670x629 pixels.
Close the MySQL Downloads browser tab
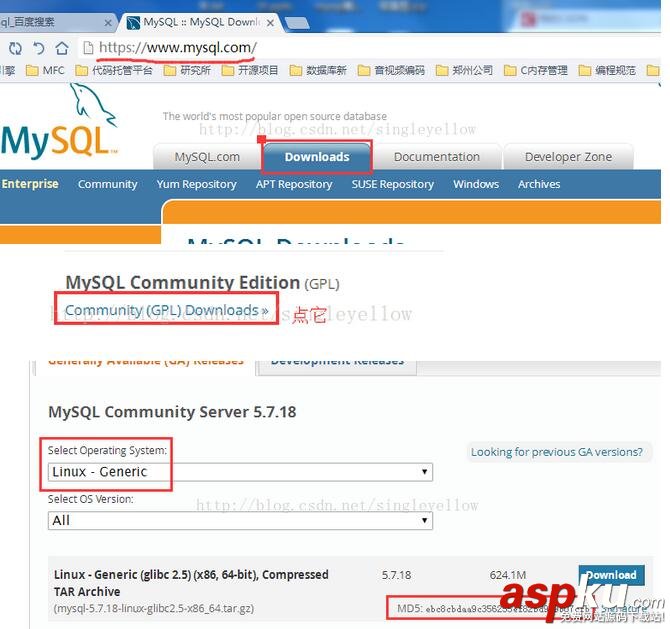[x=270, y=23]
